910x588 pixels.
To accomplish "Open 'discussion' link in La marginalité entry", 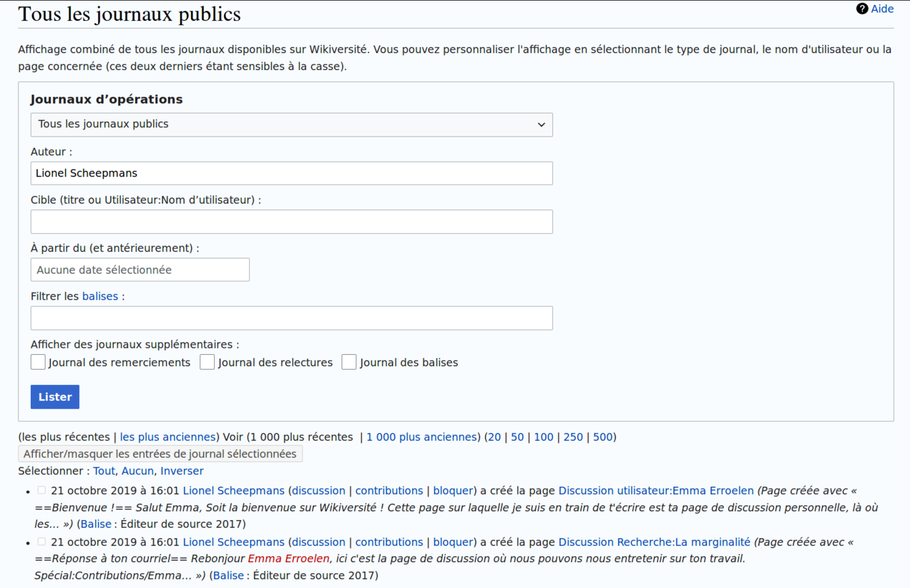I will point(319,542).
